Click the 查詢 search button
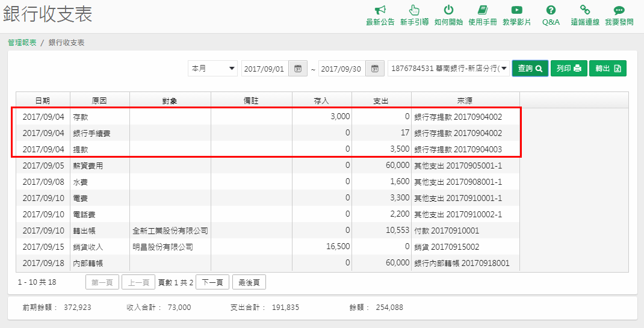 coord(530,69)
